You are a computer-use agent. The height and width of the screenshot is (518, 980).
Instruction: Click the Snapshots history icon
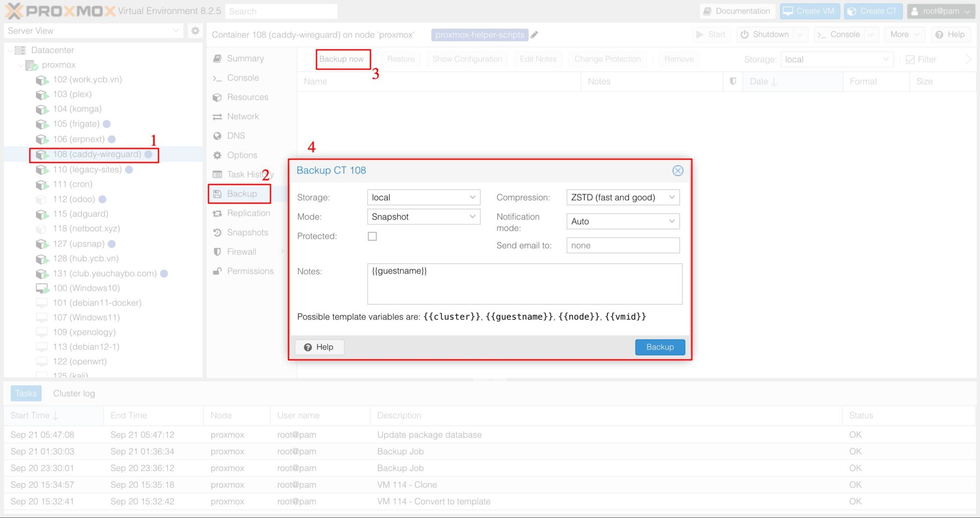(217, 233)
